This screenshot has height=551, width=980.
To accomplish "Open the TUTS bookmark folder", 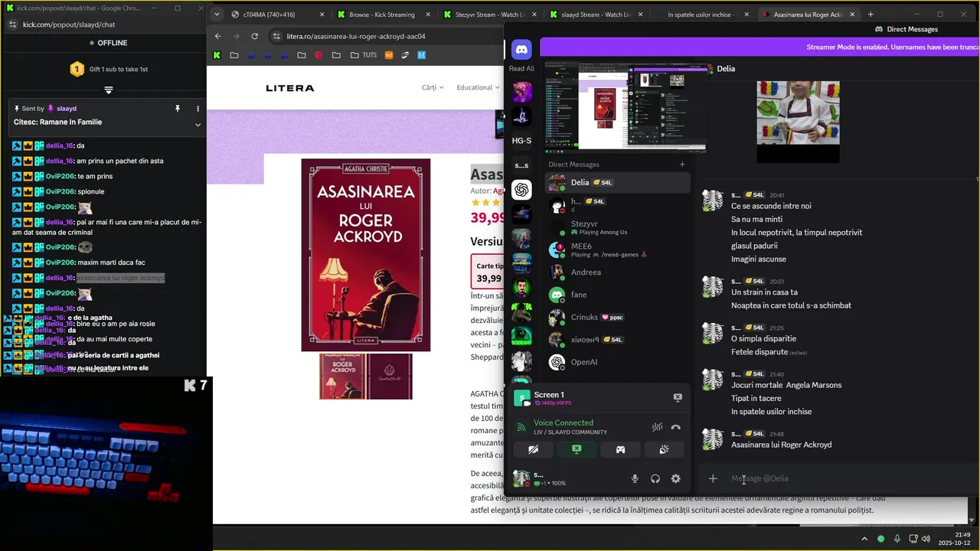I will [363, 55].
